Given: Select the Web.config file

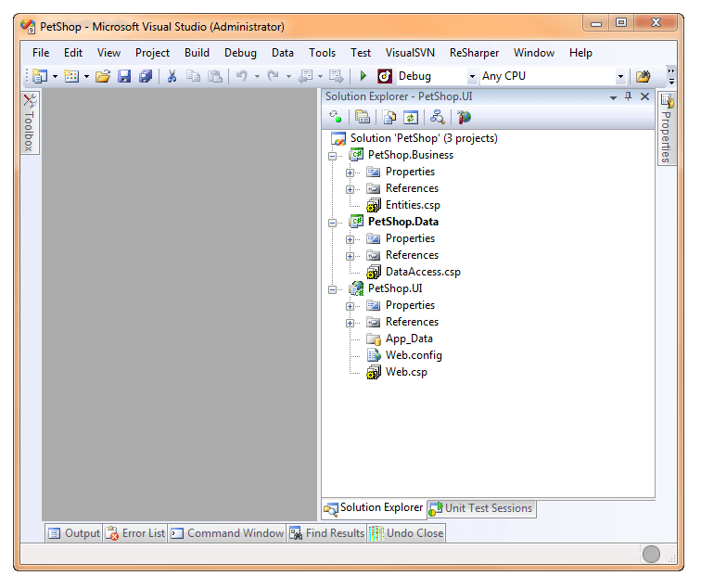Looking at the screenshot, I should (414, 355).
